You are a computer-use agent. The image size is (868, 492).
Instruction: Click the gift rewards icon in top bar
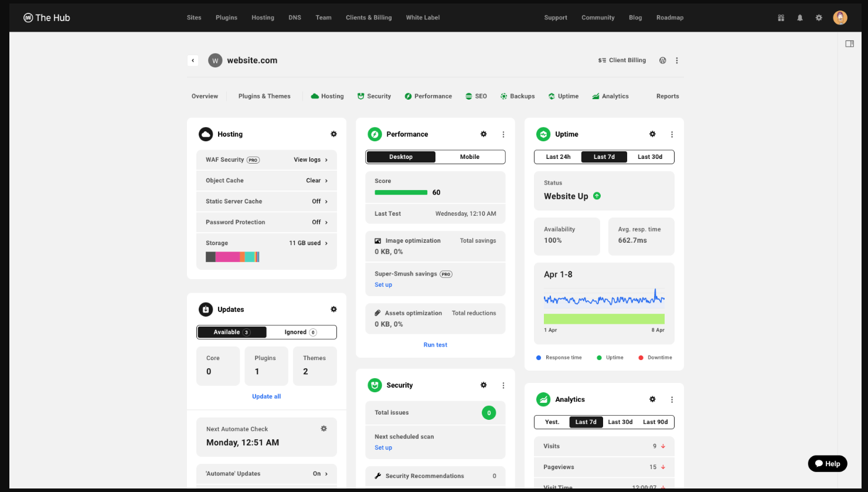tap(781, 18)
